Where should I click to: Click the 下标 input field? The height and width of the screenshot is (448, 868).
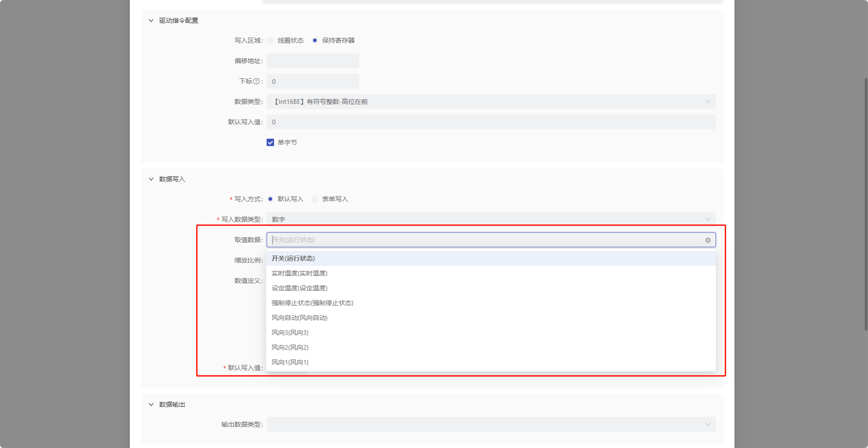[x=313, y=81]
